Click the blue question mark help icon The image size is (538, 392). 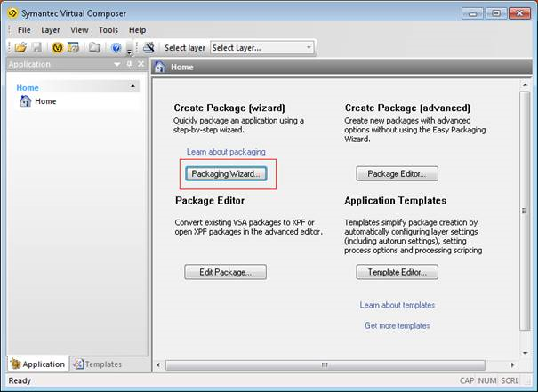click(116, 47)
